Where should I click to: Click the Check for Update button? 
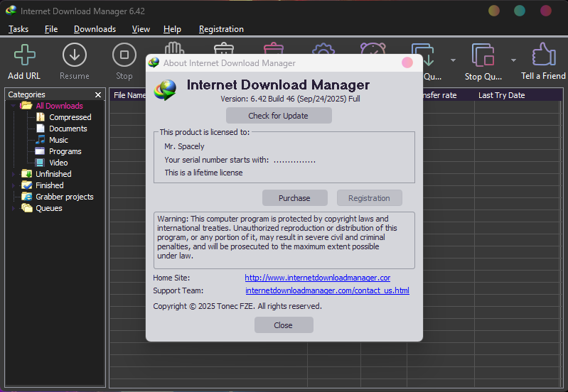click(279, 116)
